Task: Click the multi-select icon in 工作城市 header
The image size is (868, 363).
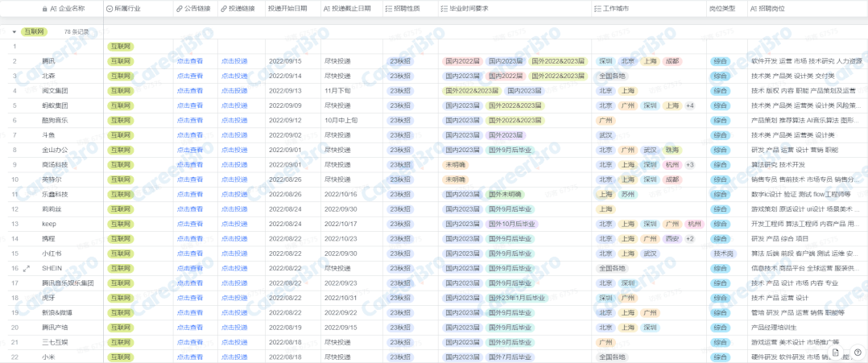Action: coord(597,10)
